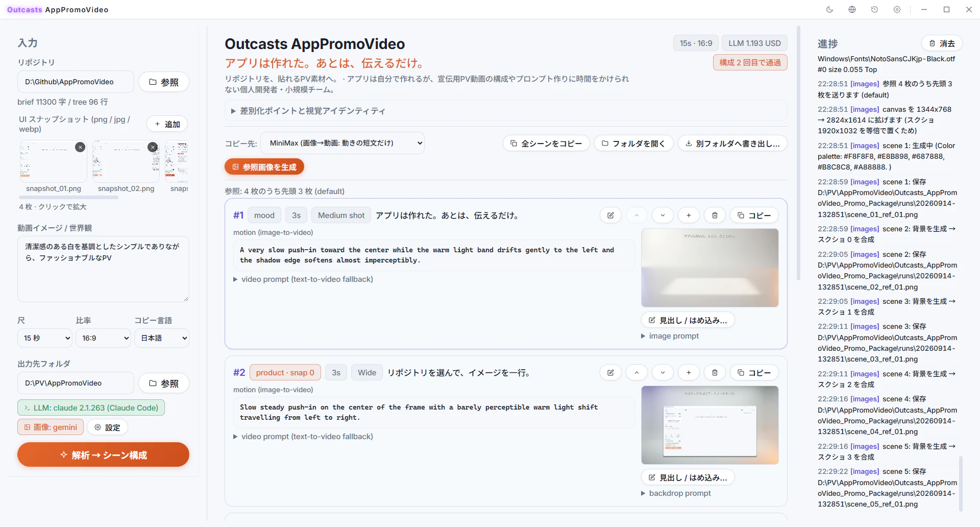Click the 画像: gemini badge

coord(51,427)
